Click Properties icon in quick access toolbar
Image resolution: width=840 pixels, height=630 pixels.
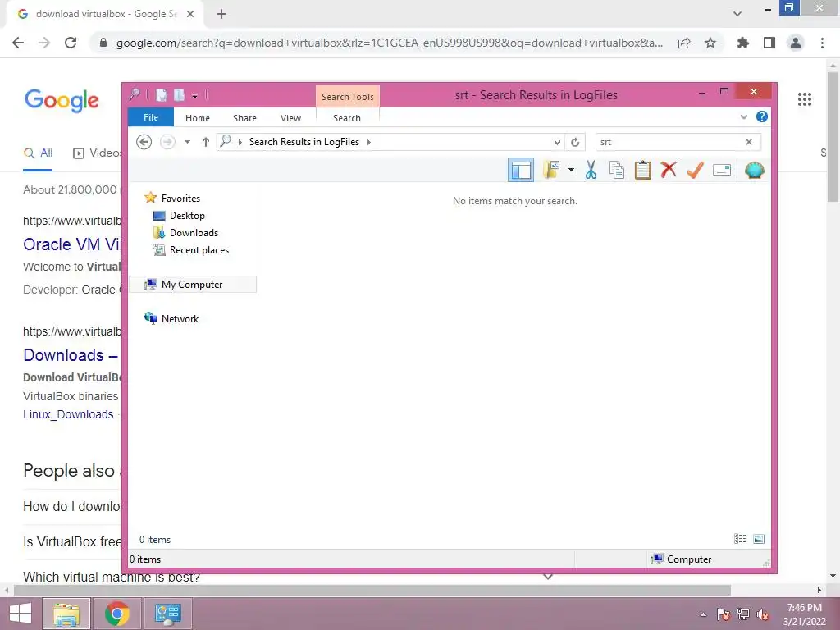(162, 95)
